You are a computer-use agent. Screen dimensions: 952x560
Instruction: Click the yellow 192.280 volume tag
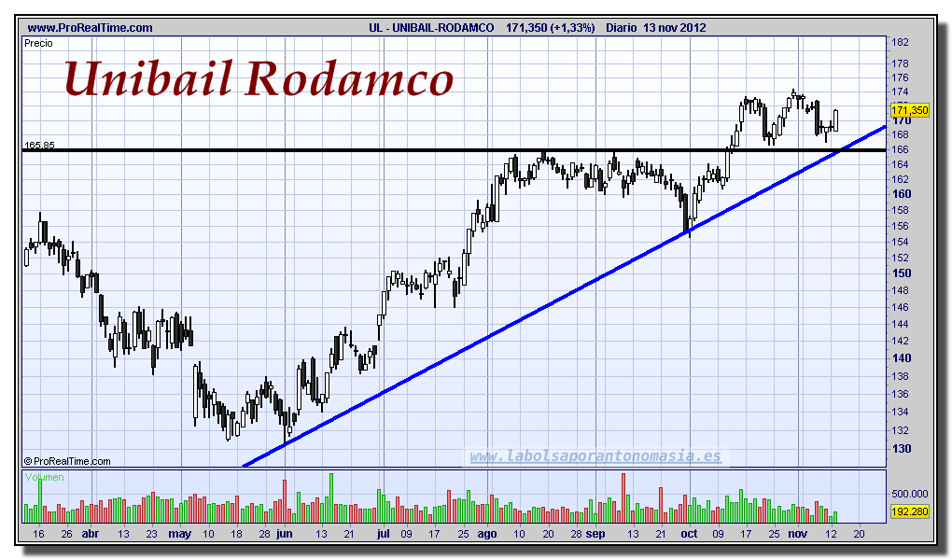point(909,511)
